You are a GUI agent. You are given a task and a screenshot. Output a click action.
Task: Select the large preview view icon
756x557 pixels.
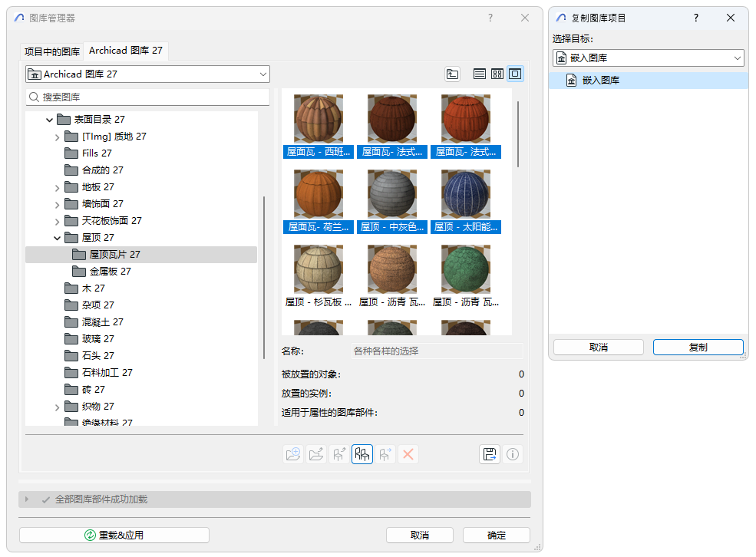click(516, 74)
